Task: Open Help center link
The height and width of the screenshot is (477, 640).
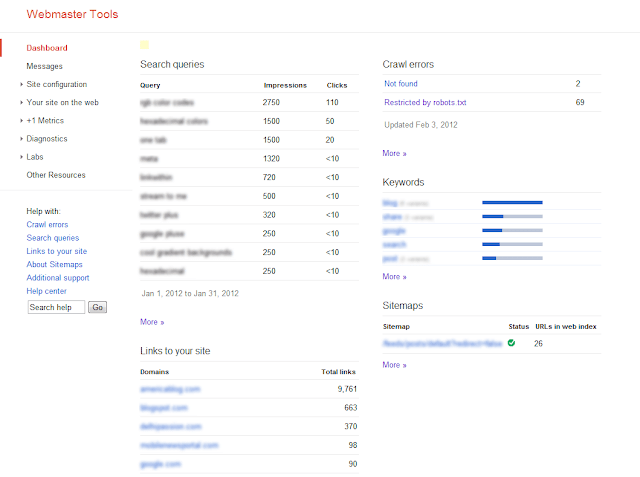Action: 46,291
